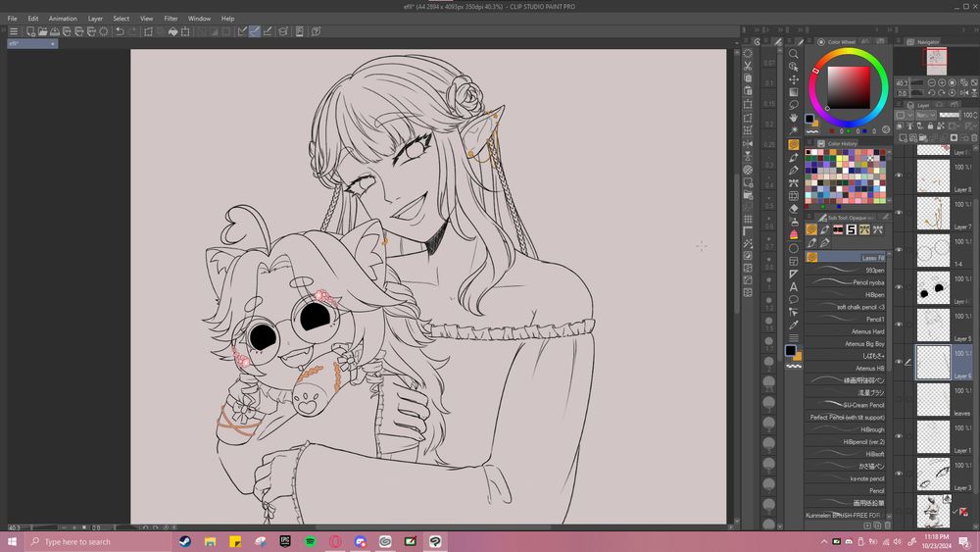This screenshot has width=980, height=552.
Task: Click the Cut scissors icon in quick access
Action: pos(748,66)
